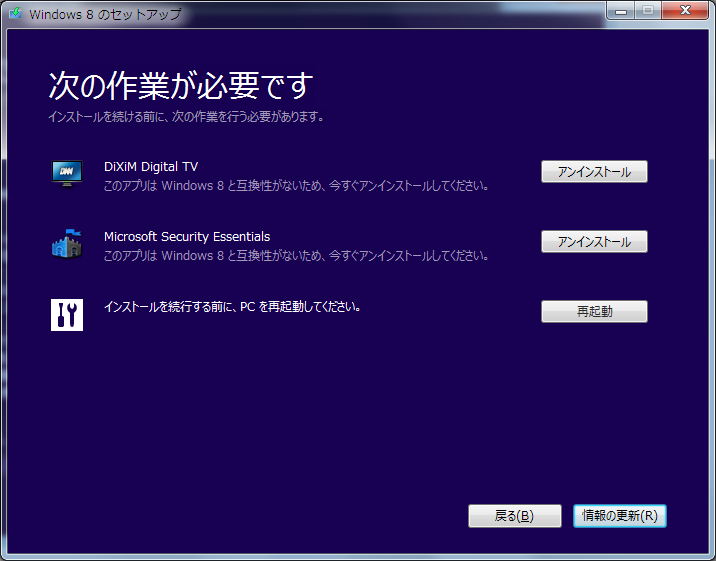Click the incompatibility note under DiXiM Digital TV

[297, 186]
